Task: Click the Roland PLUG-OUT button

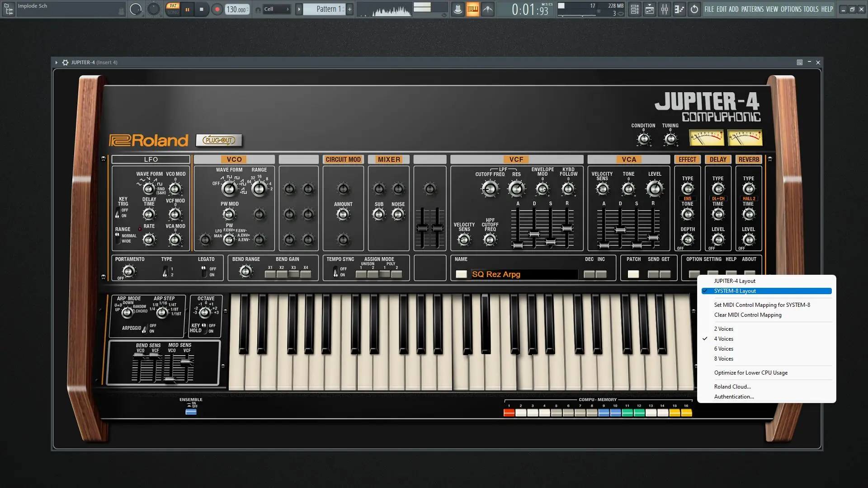Action: tap(219, 141)
